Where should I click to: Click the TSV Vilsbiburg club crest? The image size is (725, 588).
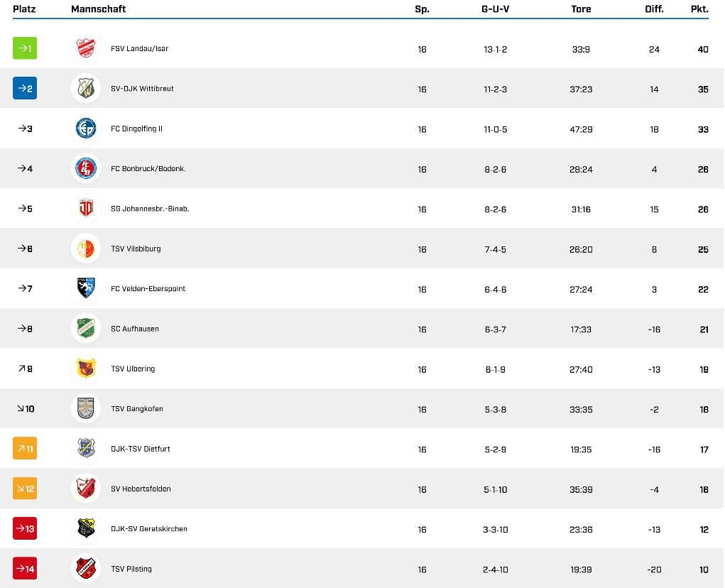[86, 249]
